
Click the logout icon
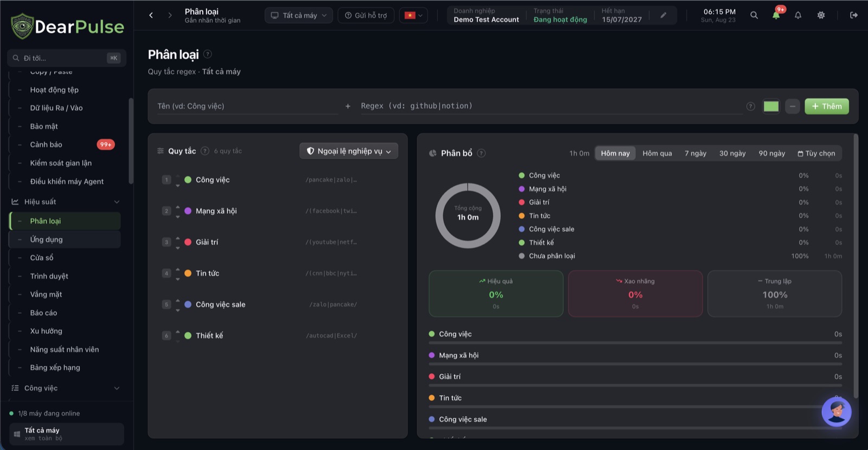click(853, 15)
